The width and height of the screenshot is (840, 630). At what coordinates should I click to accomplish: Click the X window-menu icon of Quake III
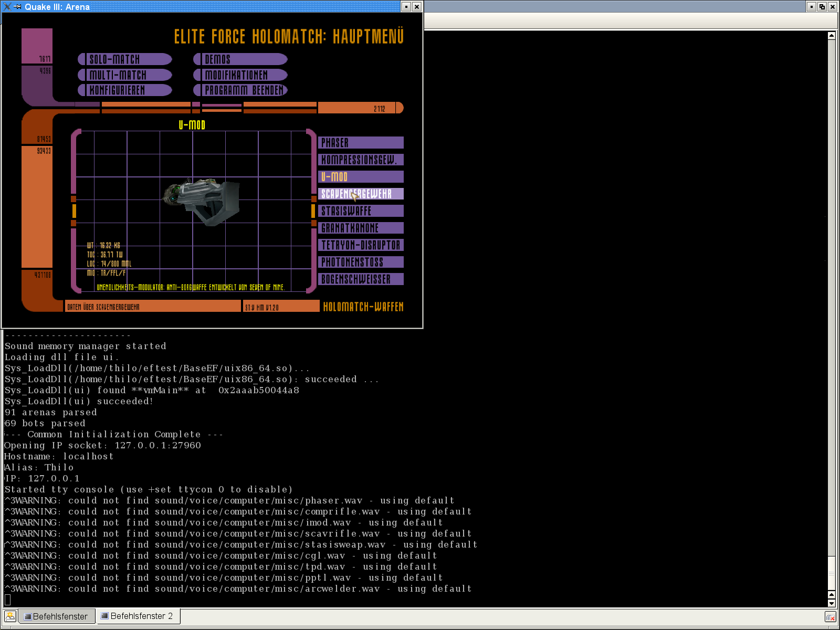coord(7,7)
